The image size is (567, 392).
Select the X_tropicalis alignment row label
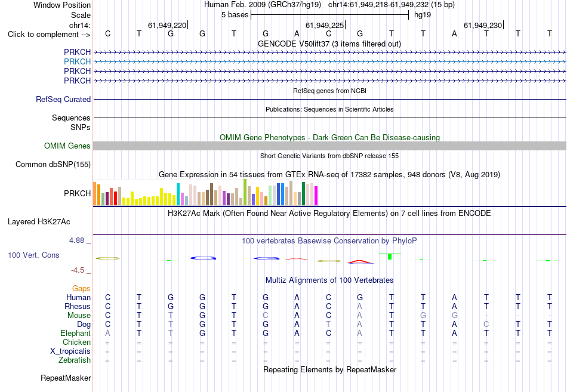(70, 351)
